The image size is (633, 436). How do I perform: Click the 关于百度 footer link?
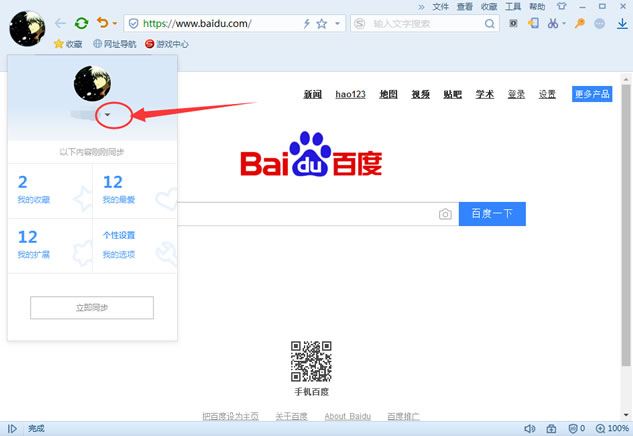click(291, 416)
